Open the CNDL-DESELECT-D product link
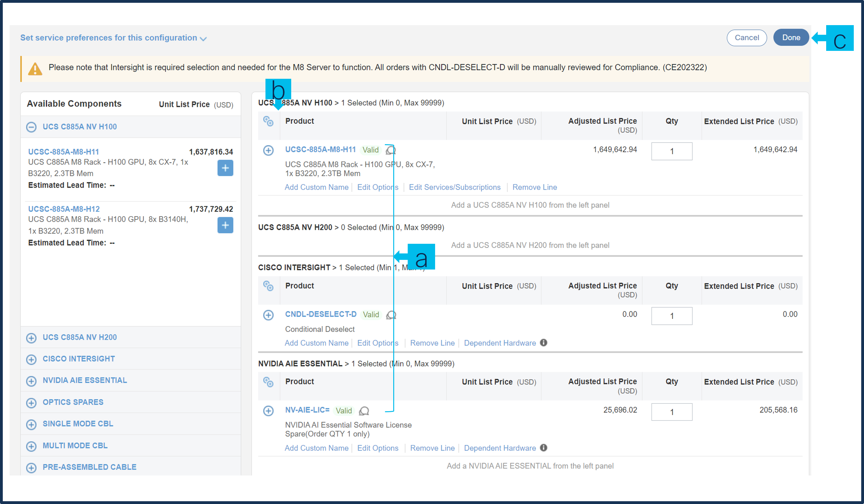The height and width of the screenshot is (504, 864). pyautogui.click(x=321, y=314)
